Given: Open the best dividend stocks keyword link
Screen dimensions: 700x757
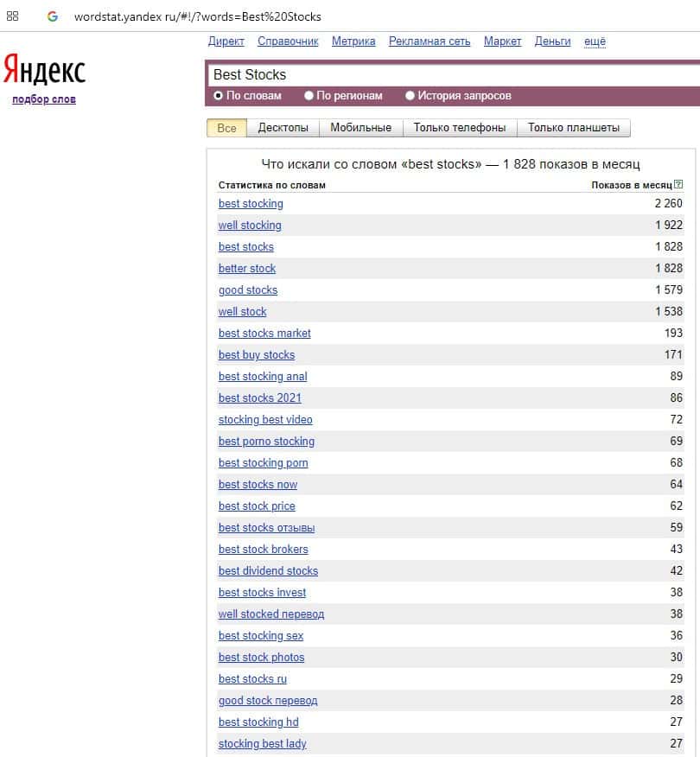Looking at the screenshot, I should click(268, 570).
